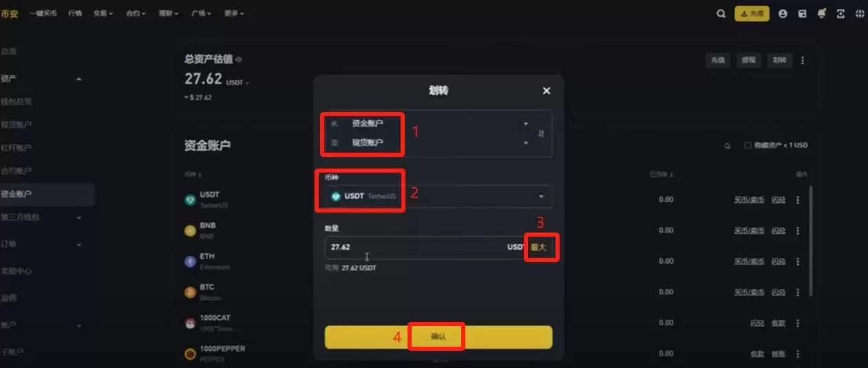Open the 交易 menu in top navigation
This screenshot has width=868, height=368.
[x=104, y=13]
